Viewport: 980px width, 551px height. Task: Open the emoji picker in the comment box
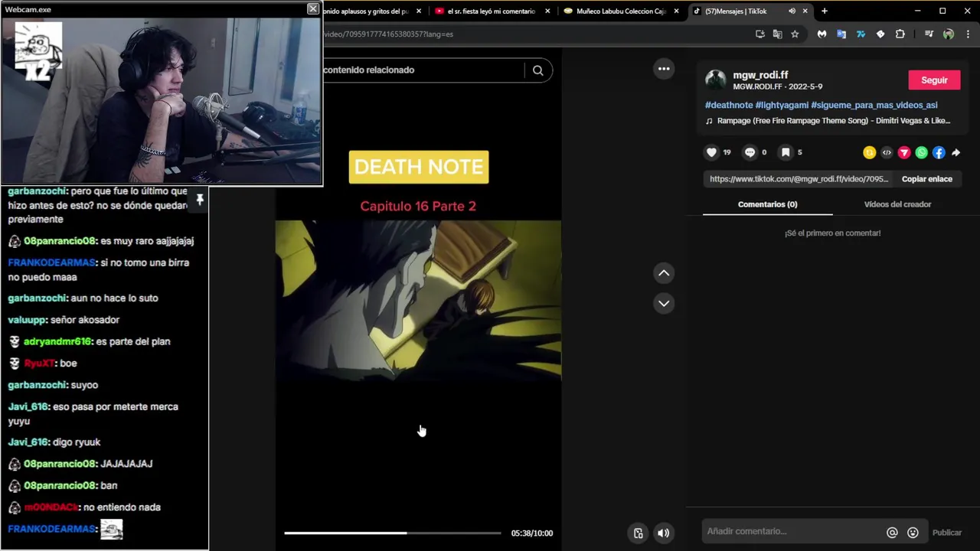click(x=913, y=533)
